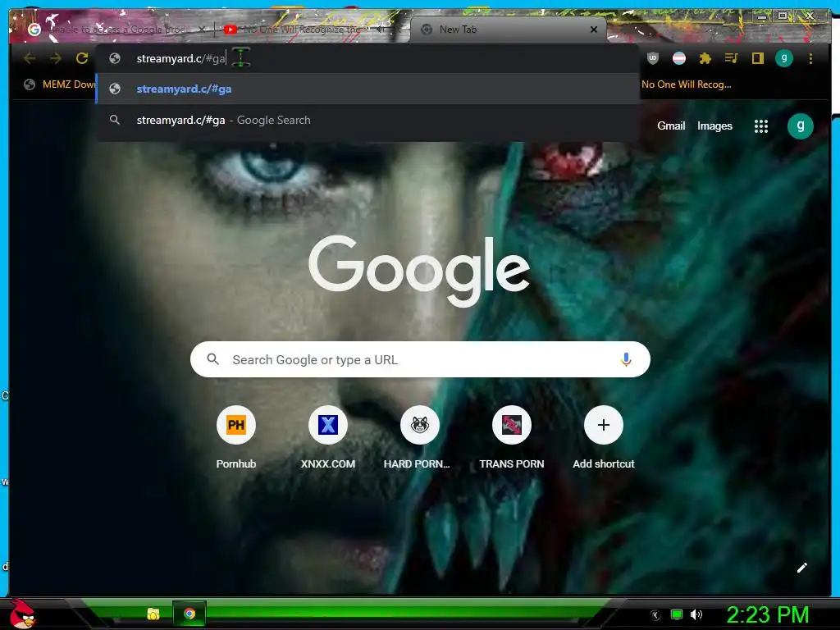Click the 2:23 PM taskbar clock
Screen dimensions: 840x630
[x=767, y=615]
